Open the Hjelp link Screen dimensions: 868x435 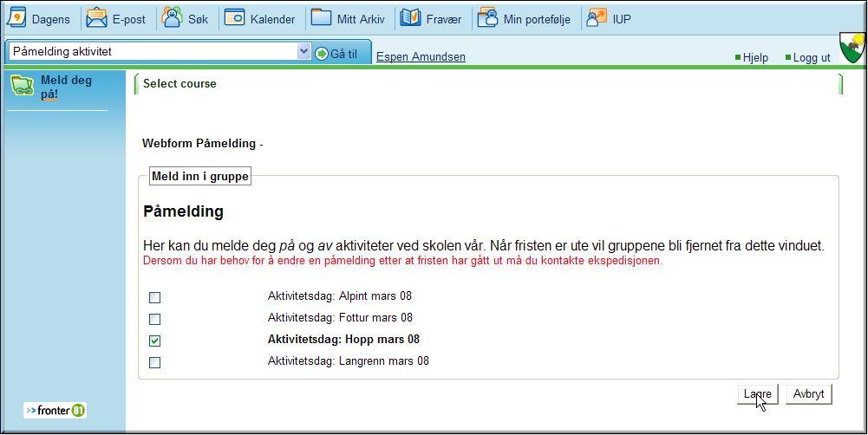point(755,57)
